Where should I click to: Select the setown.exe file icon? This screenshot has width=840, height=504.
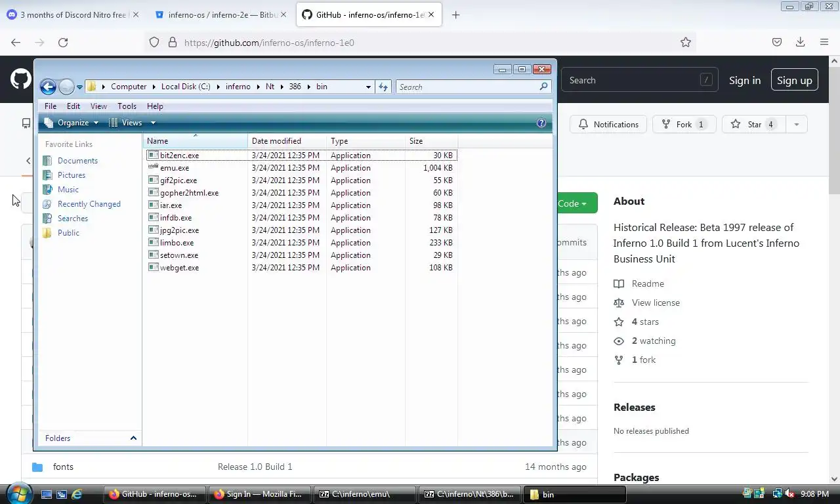(154, 255)
